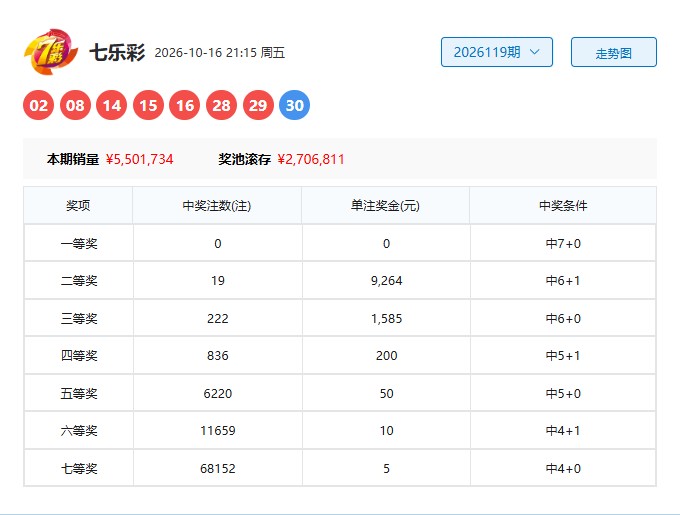Click the chevron arrow beside 2026119期
The width and height of the screenshot is (680, 515).
click(535, 52)
